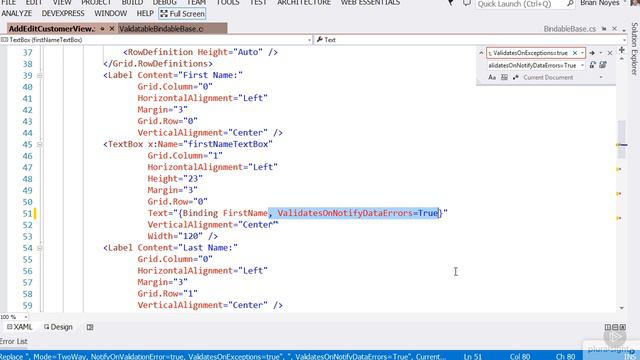Open replacement term history dropdown

tap(582, 65)
